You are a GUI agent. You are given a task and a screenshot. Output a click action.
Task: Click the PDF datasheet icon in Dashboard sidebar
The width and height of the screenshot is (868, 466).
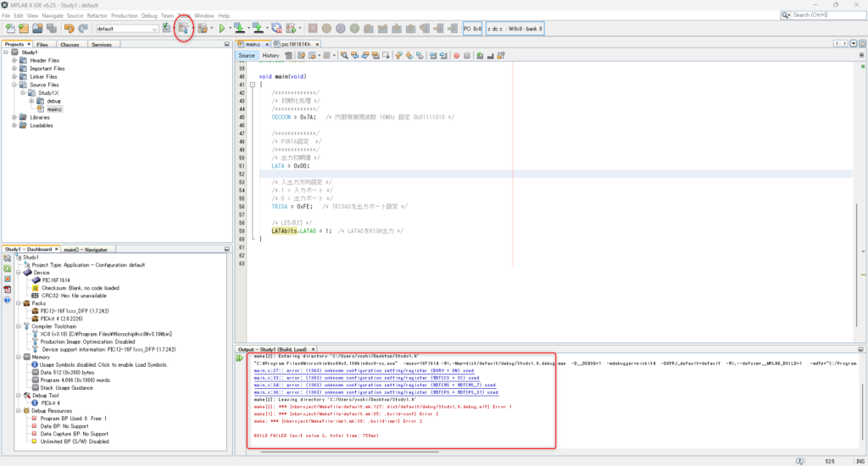[x=7, y=289]
